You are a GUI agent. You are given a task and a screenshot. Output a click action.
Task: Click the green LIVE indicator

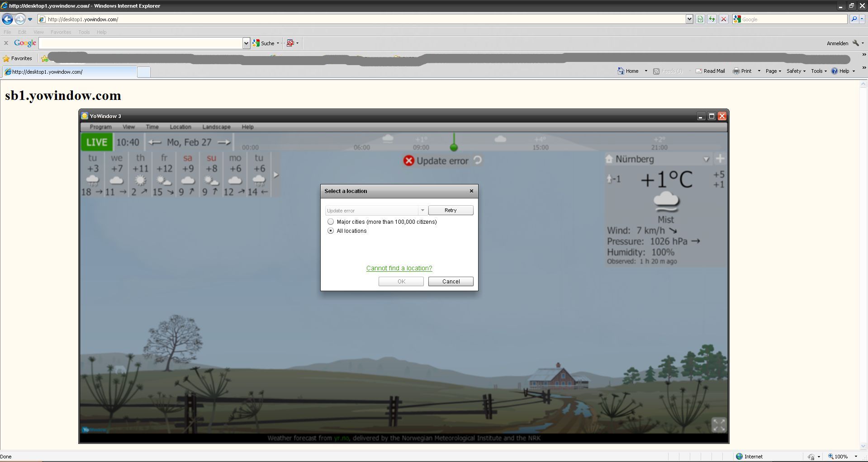click(x=96, y=142)
